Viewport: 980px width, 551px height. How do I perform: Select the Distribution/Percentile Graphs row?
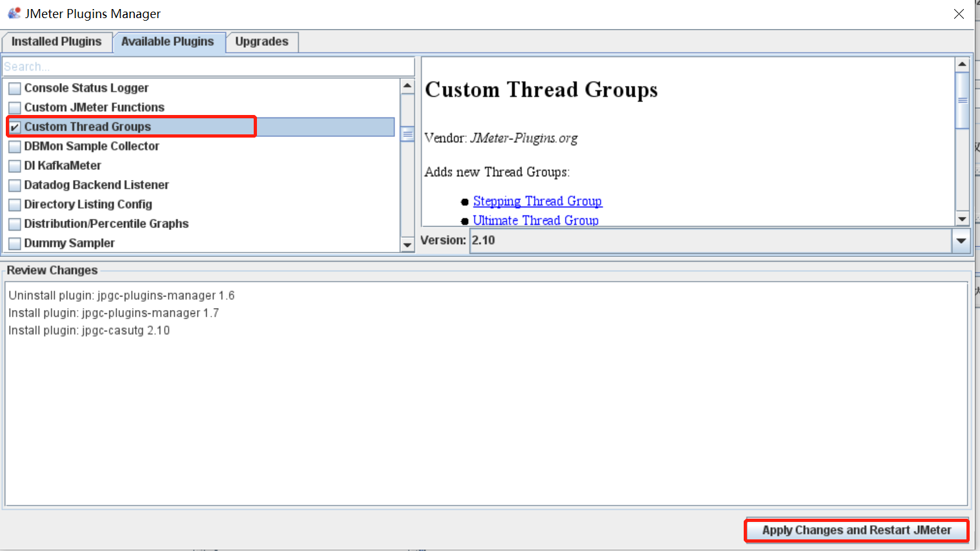201,224
